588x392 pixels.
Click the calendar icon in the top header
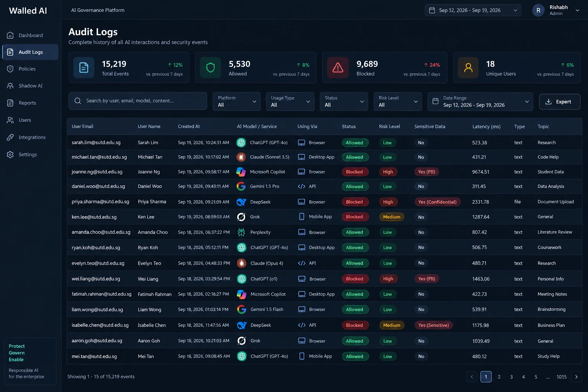pyautogui.click(x=432, y=10)
